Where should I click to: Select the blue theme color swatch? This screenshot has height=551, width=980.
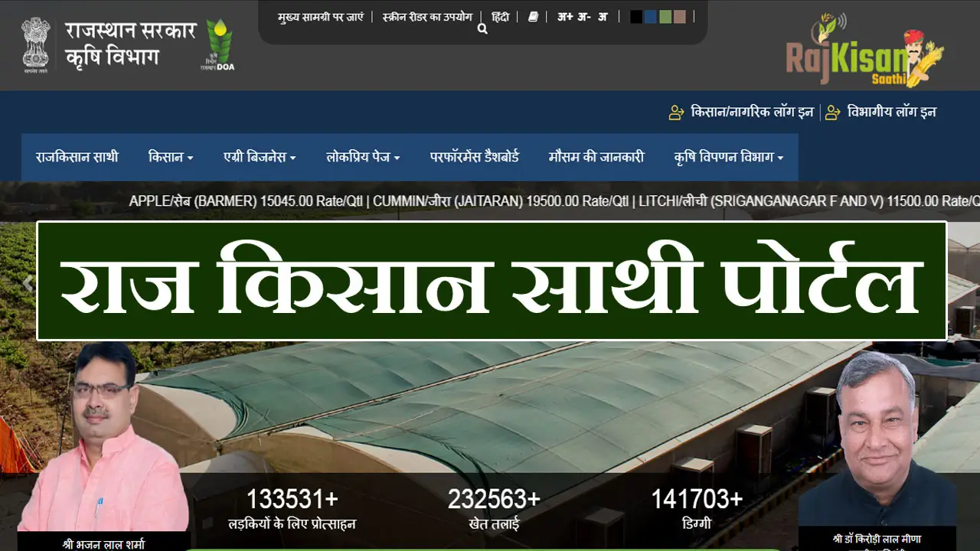651,16
